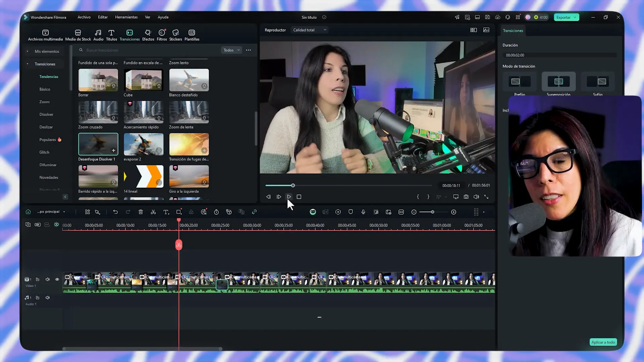644x362 pixels.
Task: Delete the selected clip
Action: [141, 212]
